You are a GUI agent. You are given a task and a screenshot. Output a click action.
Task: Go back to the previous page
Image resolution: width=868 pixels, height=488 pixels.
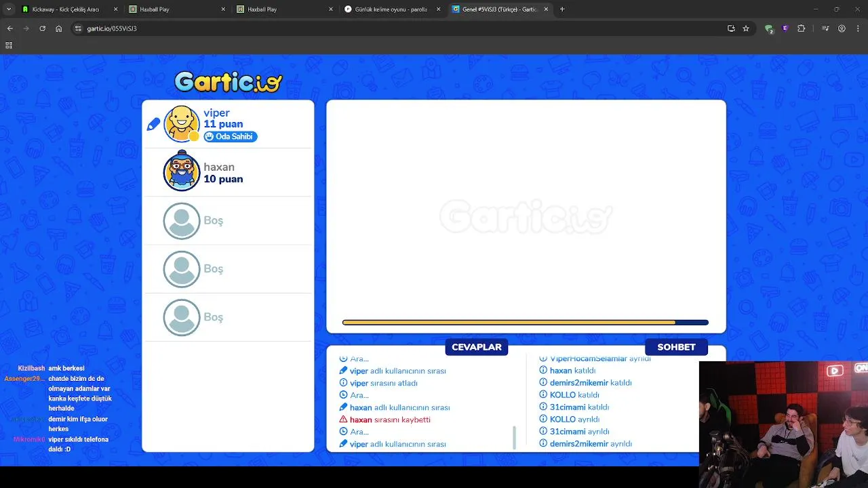click(9, 28)
